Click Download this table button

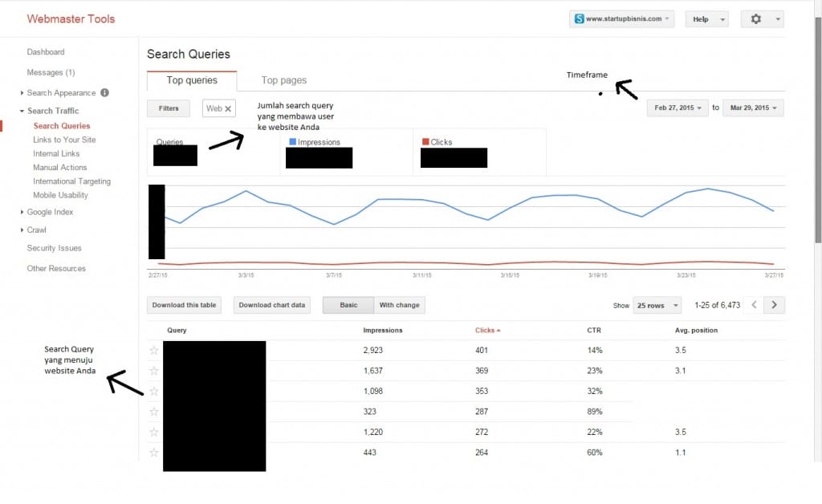[185, 305]
